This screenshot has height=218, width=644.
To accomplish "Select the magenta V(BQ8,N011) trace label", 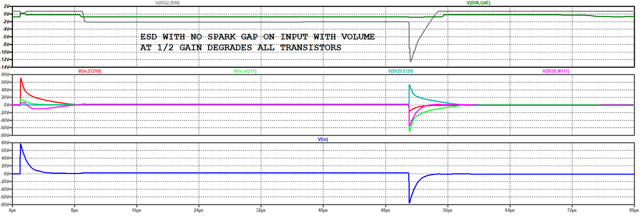I will coord(555,71).
